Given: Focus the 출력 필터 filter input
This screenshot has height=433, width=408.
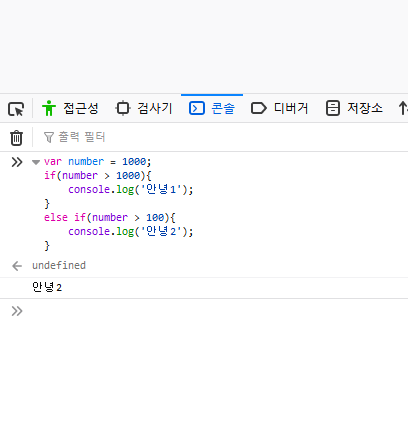Looking at the screenshot, I should pyautogui.click(x=220, y=137).
